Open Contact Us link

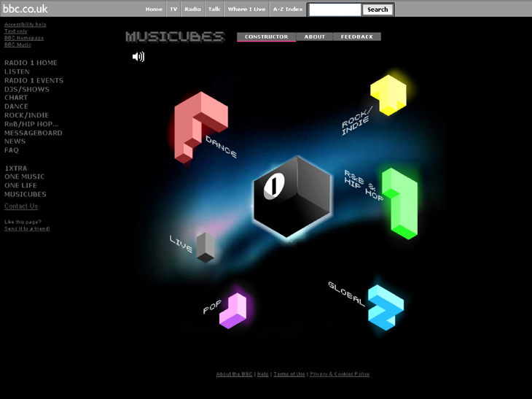[21, 206]
